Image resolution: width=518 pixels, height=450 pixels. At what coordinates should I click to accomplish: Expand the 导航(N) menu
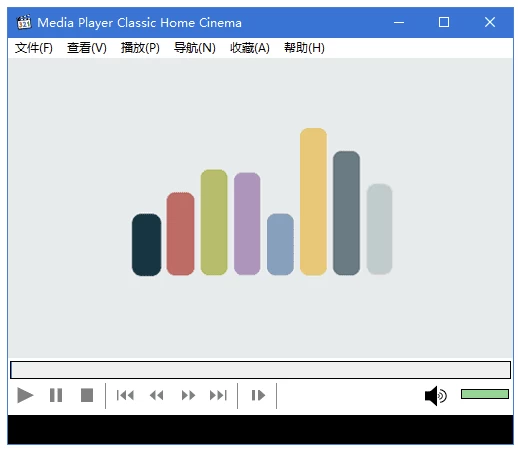(195, 48)
